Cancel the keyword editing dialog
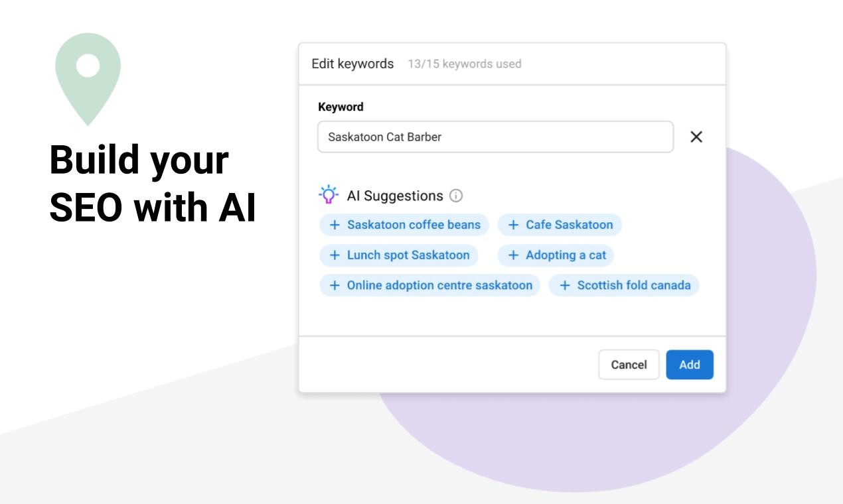The height and width of the screenshot is (504, 843). [629, 363]
